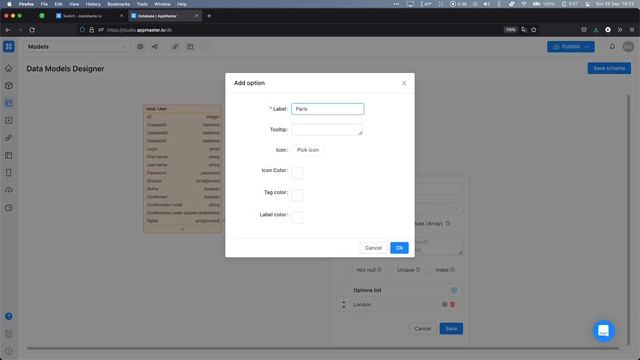
Task: Click the add option plus icon in Options list
Action: [454, 290]
